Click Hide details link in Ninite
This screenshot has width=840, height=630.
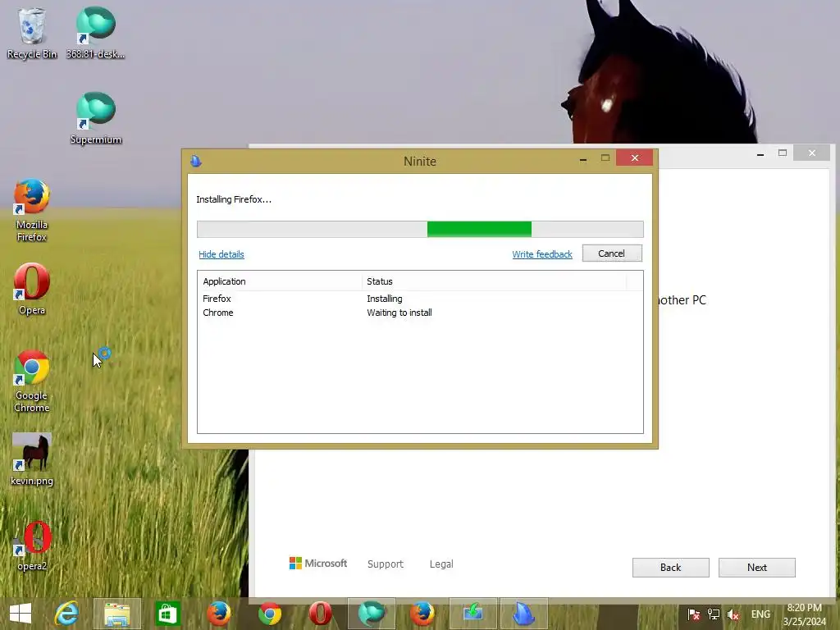point(221,254)
